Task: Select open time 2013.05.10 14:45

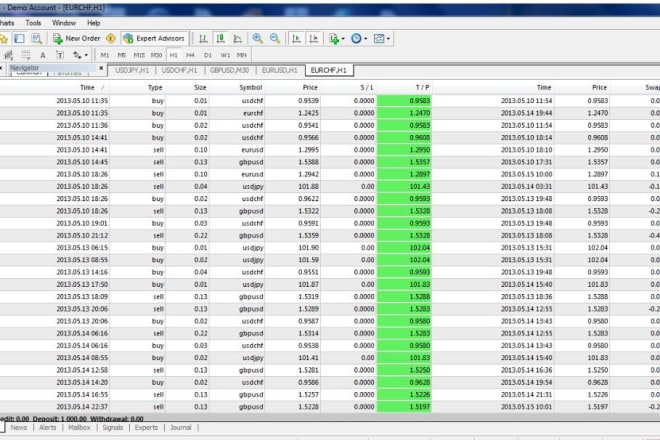Action: (82, 162)
